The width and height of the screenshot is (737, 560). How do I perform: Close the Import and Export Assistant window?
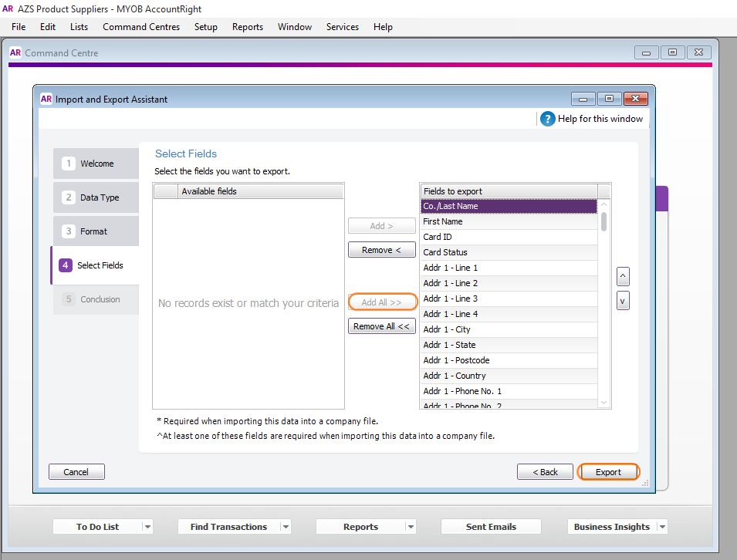click(x=635, y=99)
